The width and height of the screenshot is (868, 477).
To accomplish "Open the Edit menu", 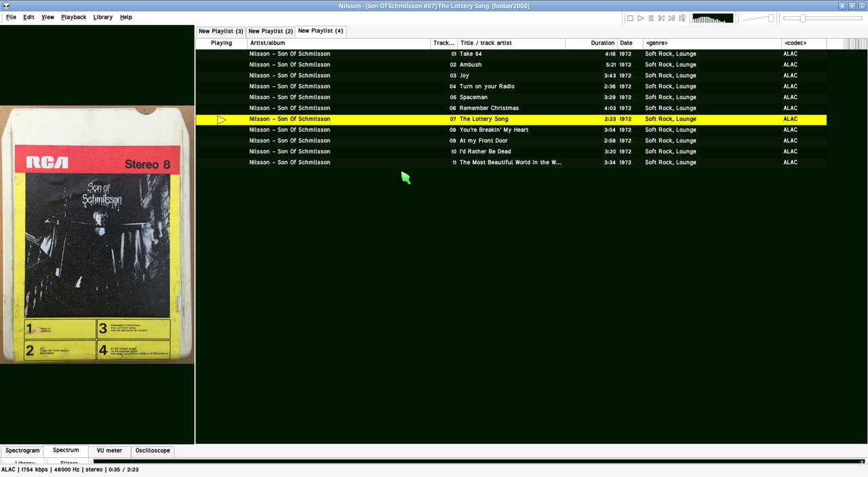I will [28, 17].
